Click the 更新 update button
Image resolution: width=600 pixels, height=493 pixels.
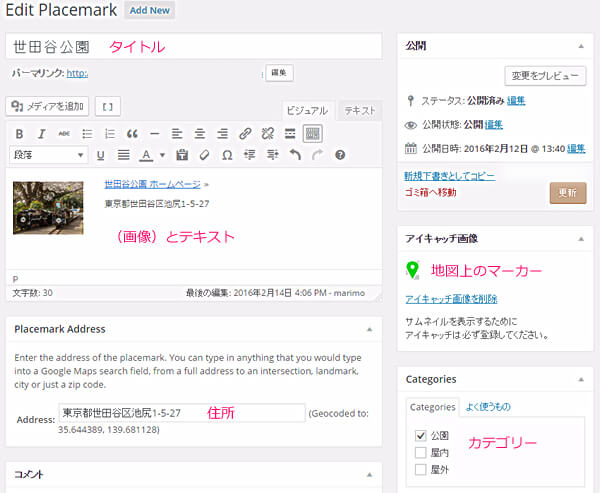(x=568, y=193)
